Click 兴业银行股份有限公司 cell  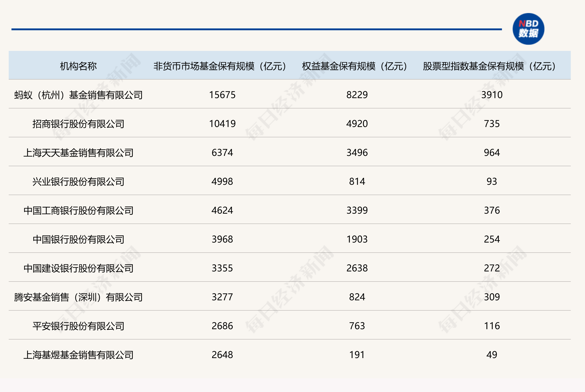pyautogui.click(x=78, y=182)
